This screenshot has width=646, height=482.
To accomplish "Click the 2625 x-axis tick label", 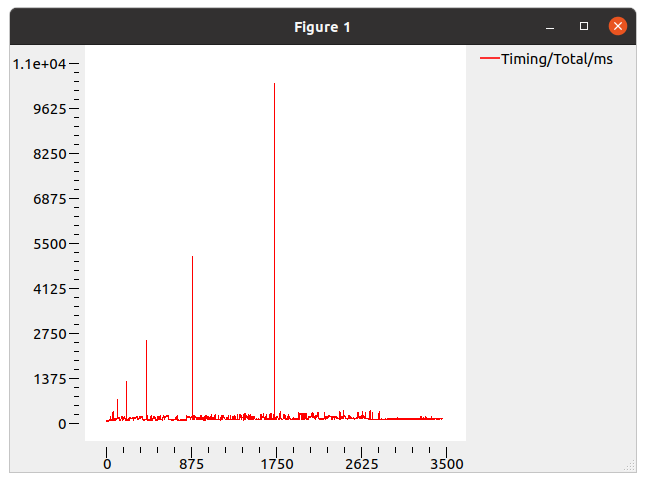I will [x=361, y=464].
